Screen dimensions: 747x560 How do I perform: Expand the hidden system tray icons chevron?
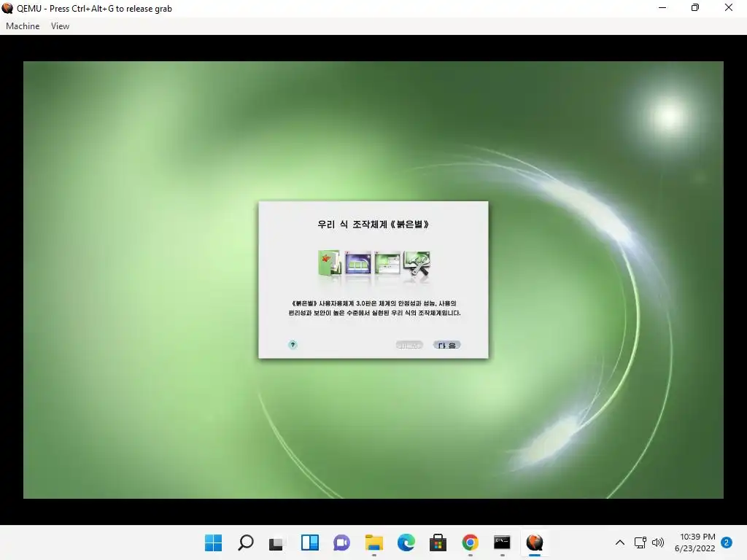pos(620,542)
